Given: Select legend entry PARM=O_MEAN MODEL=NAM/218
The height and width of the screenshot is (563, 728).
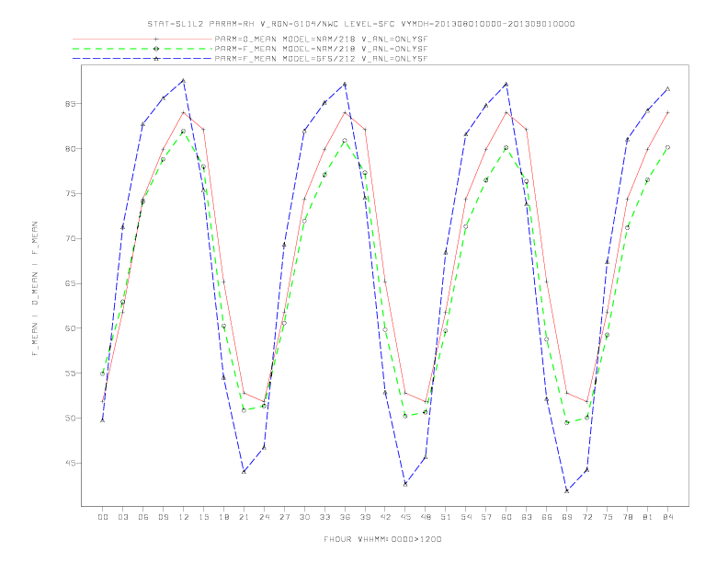Looking at the screenshot, I should click(321, 40).
